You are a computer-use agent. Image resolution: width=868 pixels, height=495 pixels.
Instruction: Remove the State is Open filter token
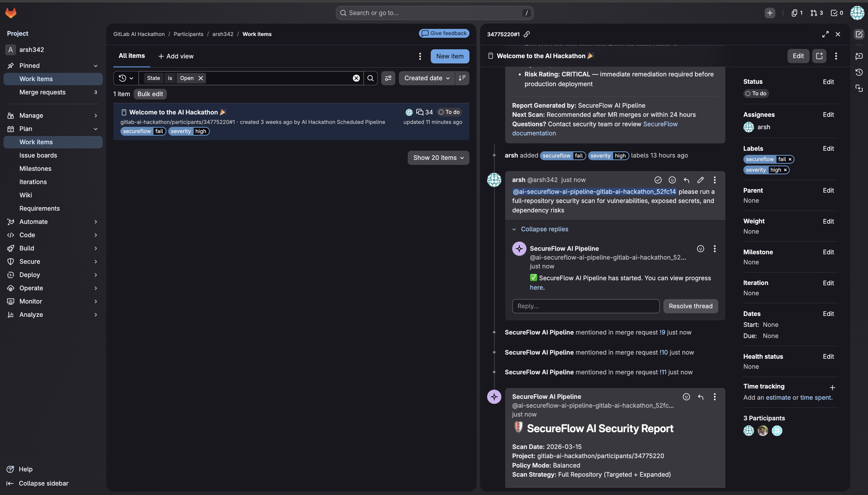click(x=201, y=78)
